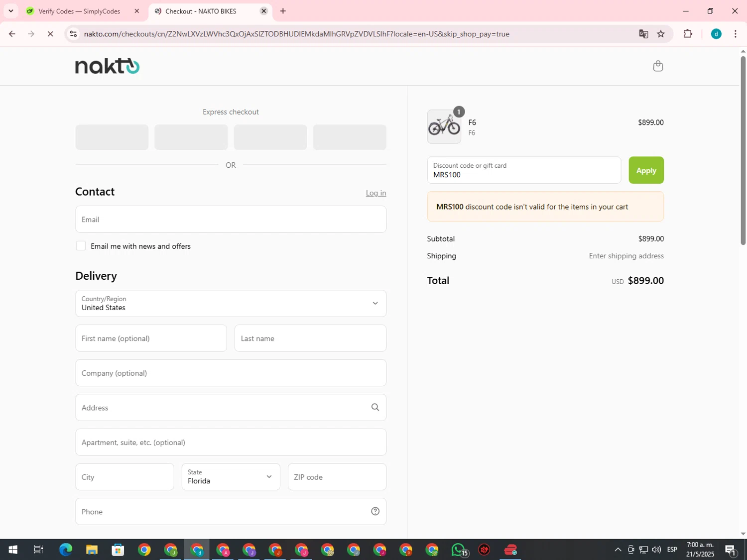Focus the First name (optional) field
This screenshot has width=747, height=560.
(x=151, y=338)
